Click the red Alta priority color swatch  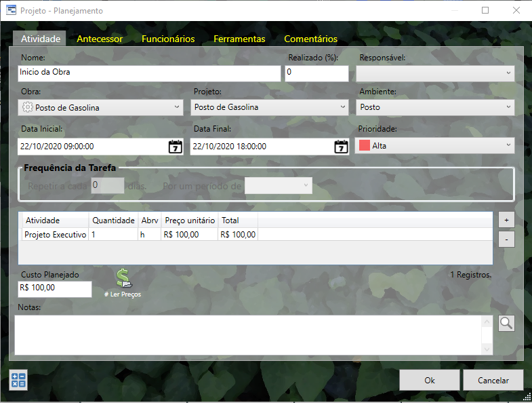365,145
